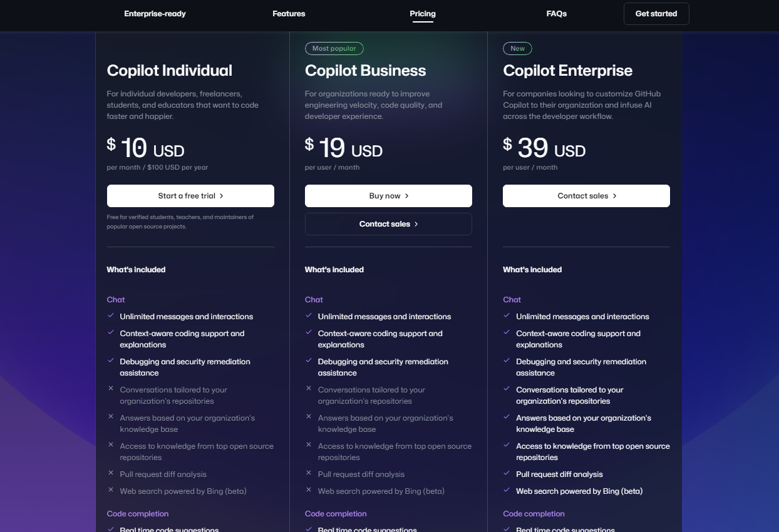
Task: Click Contact sales under Buy now
Action: coord(388,224)
